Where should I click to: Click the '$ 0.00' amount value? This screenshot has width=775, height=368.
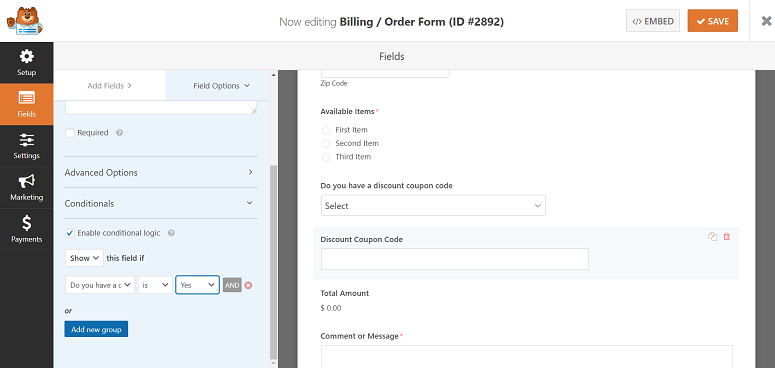[x=331, y=308]
